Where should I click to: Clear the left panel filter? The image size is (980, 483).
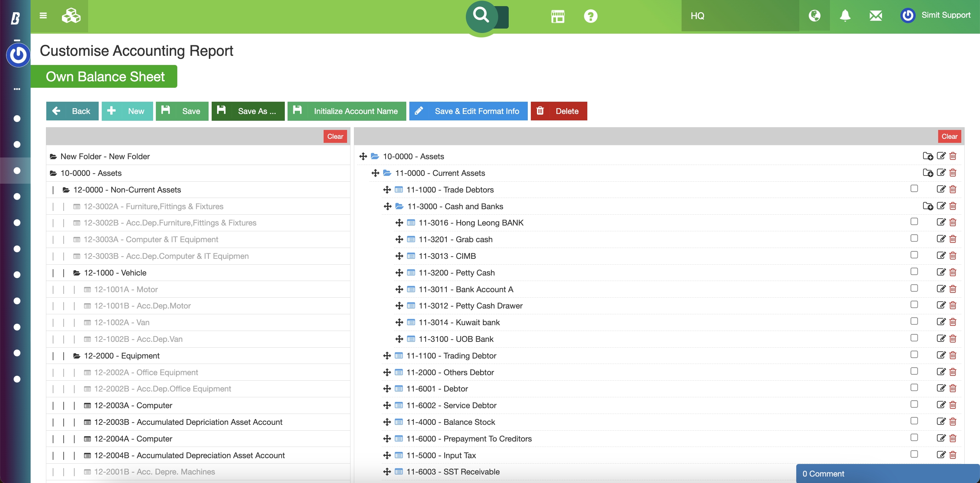pyautogui.click(x=335, y=136)
